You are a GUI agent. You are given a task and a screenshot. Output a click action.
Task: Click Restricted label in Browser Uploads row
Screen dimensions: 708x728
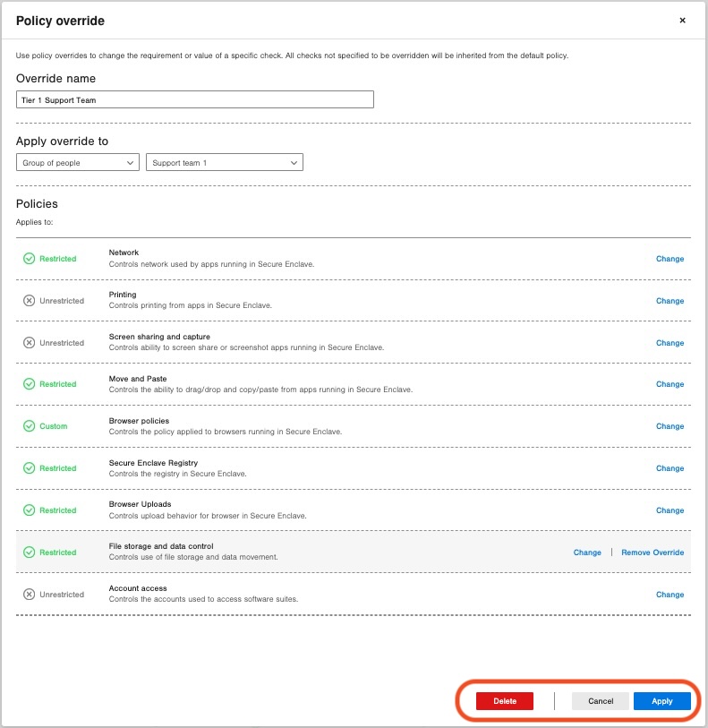57,510
